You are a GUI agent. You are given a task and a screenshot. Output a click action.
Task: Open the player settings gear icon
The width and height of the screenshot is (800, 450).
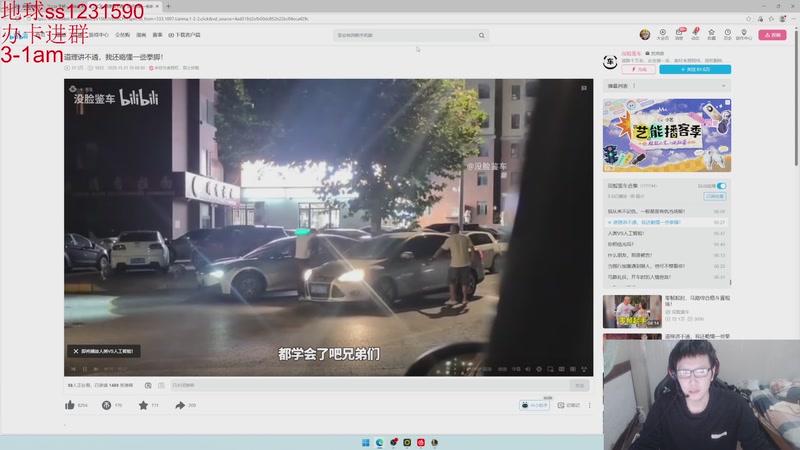tap(539, 368)
